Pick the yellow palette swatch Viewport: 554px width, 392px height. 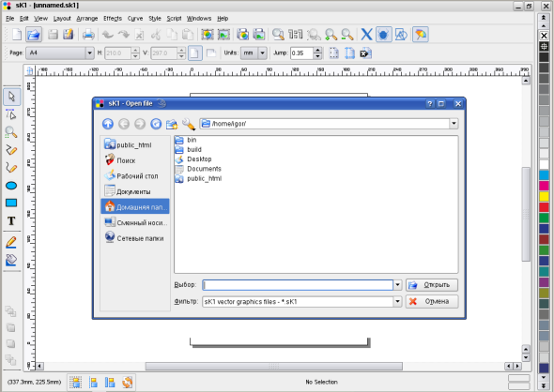click(544, 197)
